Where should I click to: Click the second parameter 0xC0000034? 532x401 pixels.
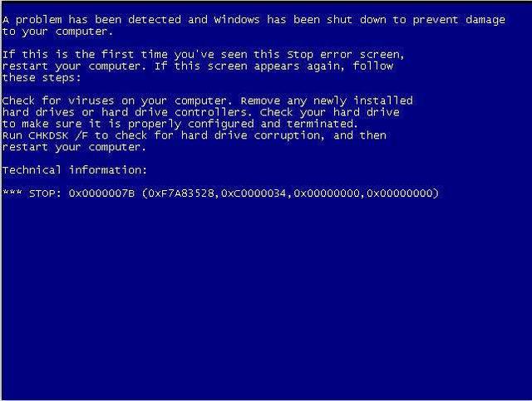(x=254, y=193)
